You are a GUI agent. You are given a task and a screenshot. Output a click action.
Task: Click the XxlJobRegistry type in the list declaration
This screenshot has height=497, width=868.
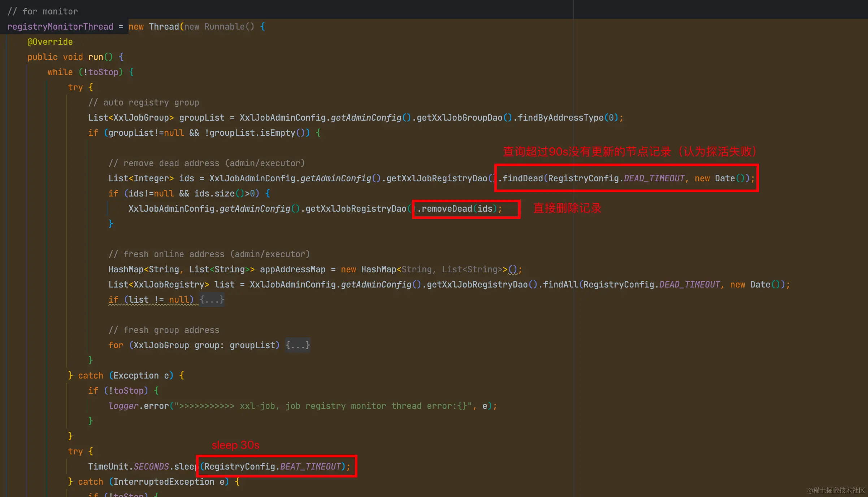point(169,285)
